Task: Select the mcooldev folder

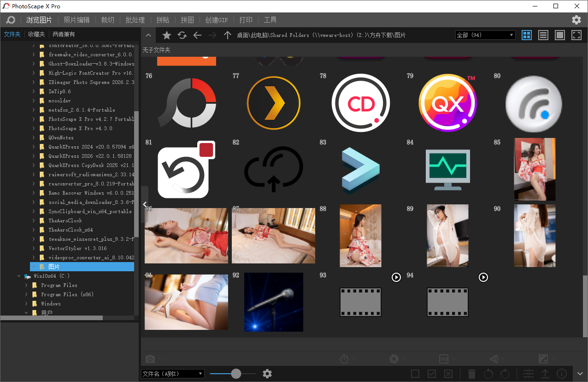Action: tap(60, 101)
